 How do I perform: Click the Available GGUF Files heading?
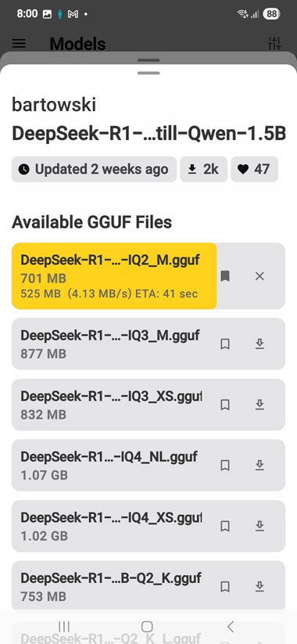click(x=92, y=222)
